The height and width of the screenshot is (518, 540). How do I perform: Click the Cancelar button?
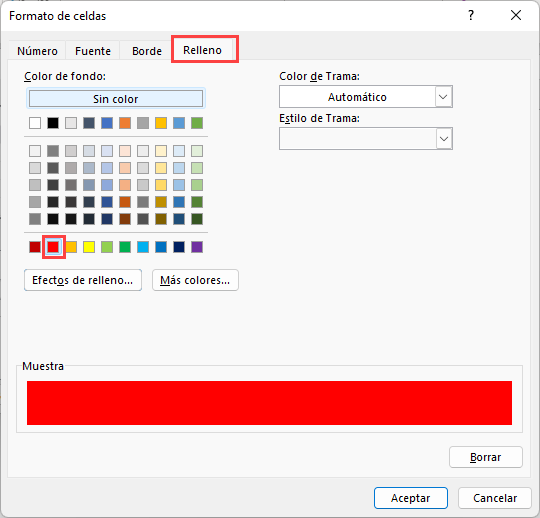coord(495,498)
